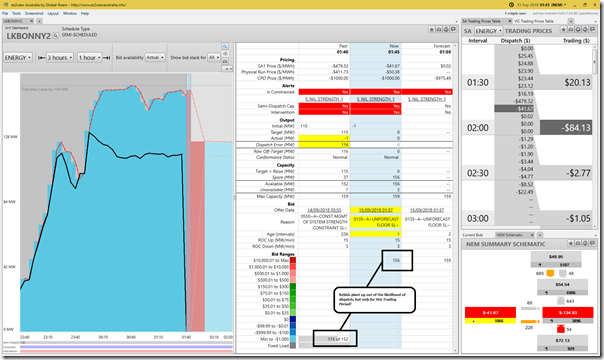Add new tab beside NEM Schematic tab
The image size is (604, 360).
tap(540, 235)
